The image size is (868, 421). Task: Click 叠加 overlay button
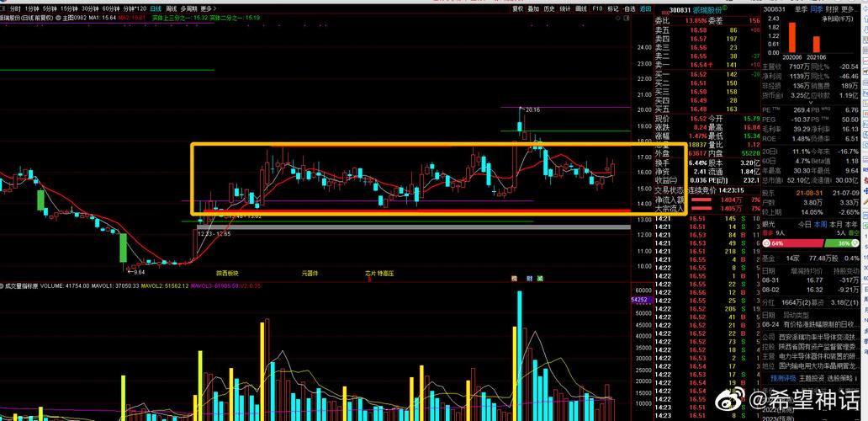click(x=533, y=9)
